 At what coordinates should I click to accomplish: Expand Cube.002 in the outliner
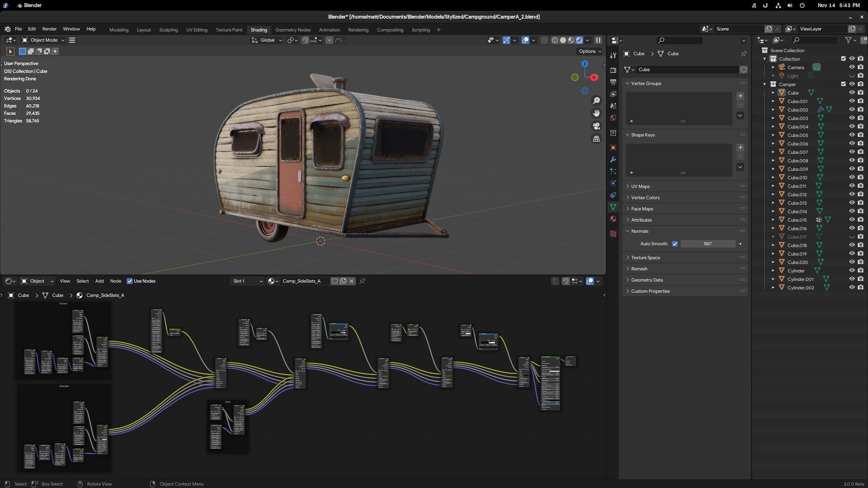click(773, 109)
